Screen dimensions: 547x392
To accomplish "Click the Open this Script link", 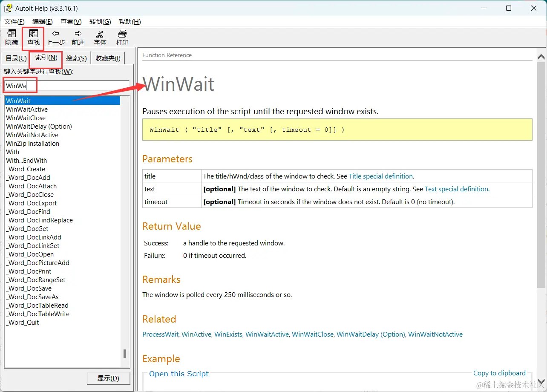I will point(179,374).
